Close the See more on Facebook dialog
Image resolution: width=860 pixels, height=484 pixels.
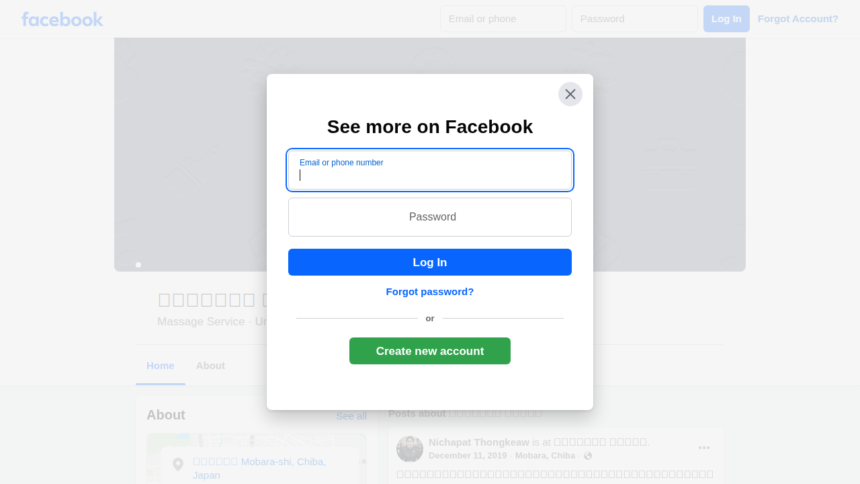(570, 94)
